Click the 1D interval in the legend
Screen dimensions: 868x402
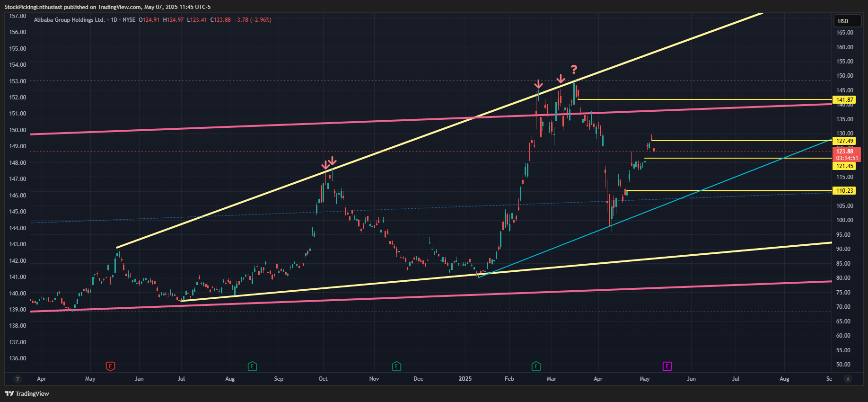[x=114, y=20]
